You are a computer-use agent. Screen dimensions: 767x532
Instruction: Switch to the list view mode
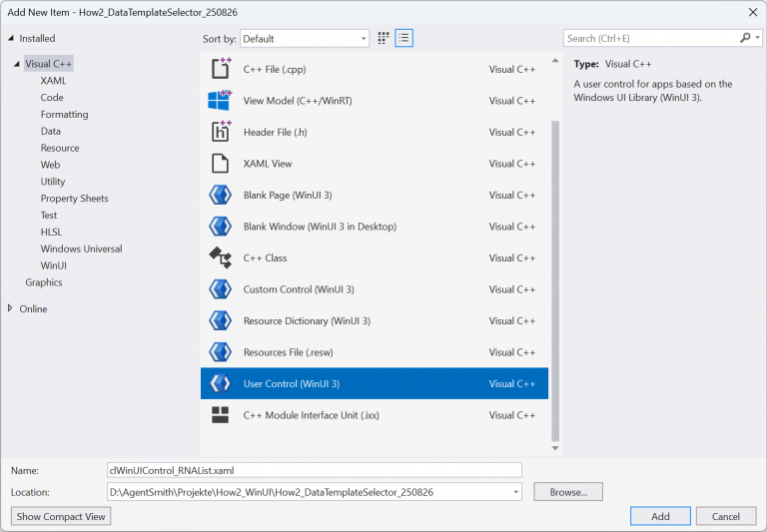pyautogui.click(x=403, y=38)
